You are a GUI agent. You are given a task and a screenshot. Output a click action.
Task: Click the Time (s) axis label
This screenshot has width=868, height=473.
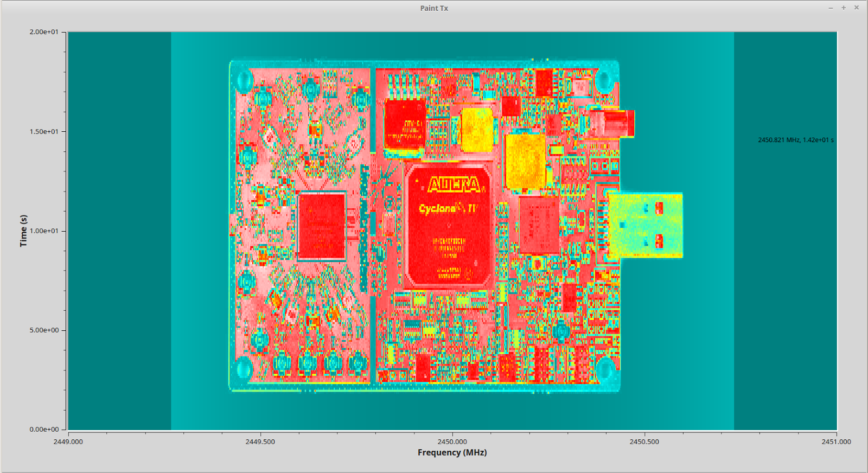[x=23, y=231]
